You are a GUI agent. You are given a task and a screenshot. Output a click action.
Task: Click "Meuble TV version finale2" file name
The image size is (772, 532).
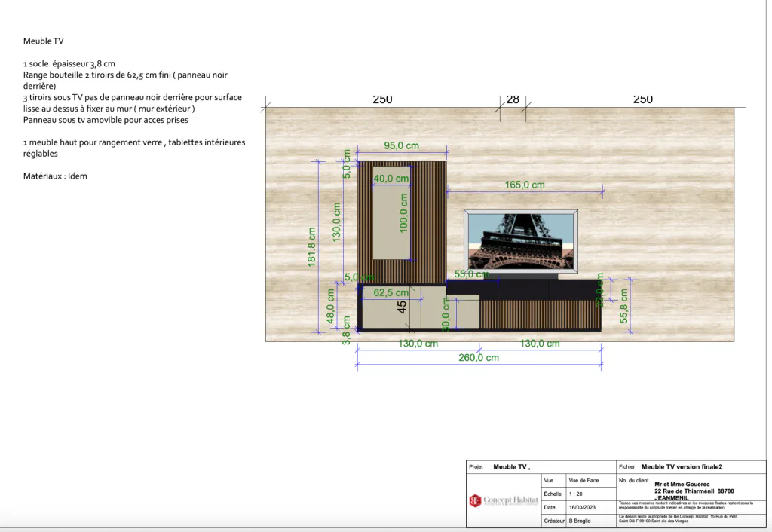682,467
